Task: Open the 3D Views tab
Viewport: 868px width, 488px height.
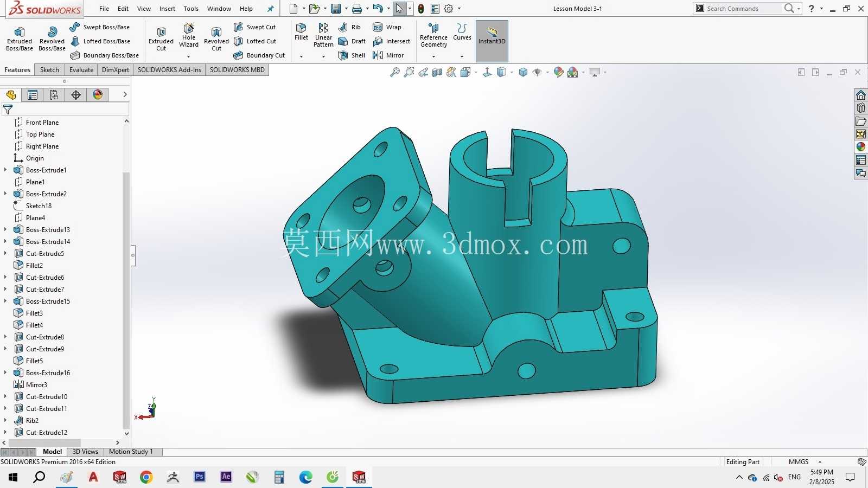Action: tap(85, 452)
